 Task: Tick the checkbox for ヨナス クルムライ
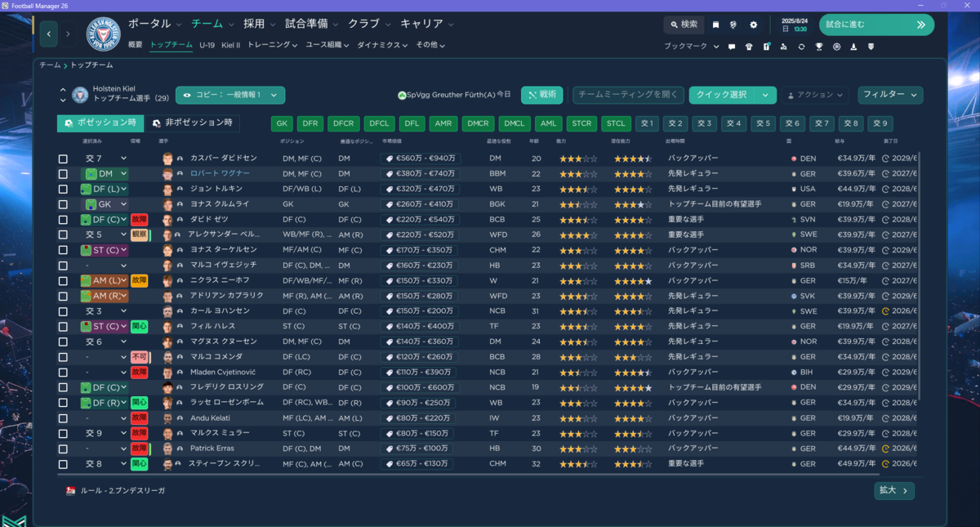coord(63,204)
